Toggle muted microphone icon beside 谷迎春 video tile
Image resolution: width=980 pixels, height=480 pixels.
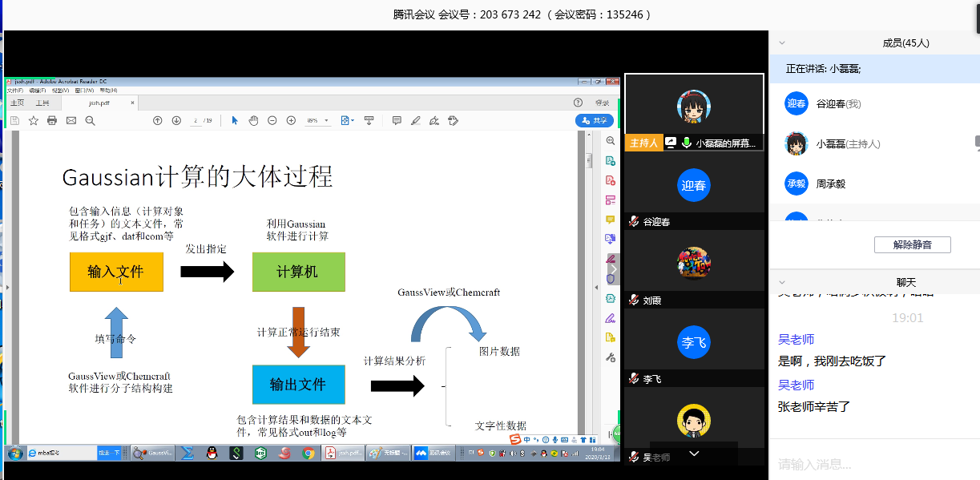click(x=634, y=222)
